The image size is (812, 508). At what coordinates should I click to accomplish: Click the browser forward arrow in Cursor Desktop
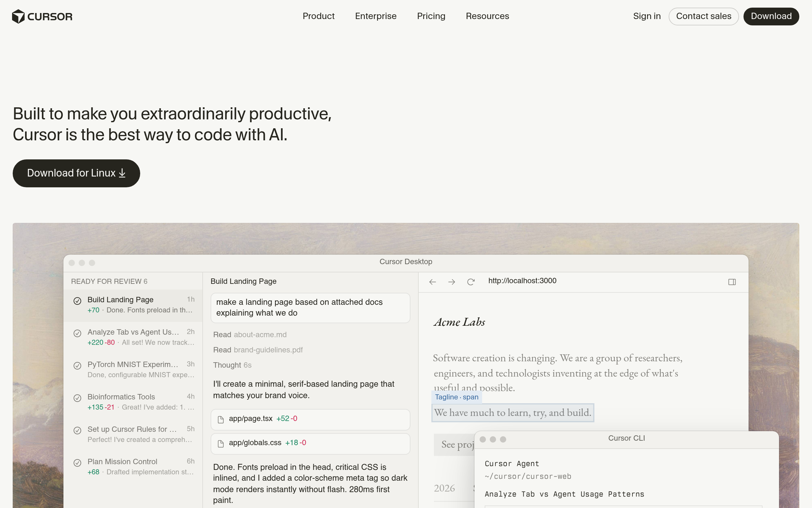pos(452,282)
